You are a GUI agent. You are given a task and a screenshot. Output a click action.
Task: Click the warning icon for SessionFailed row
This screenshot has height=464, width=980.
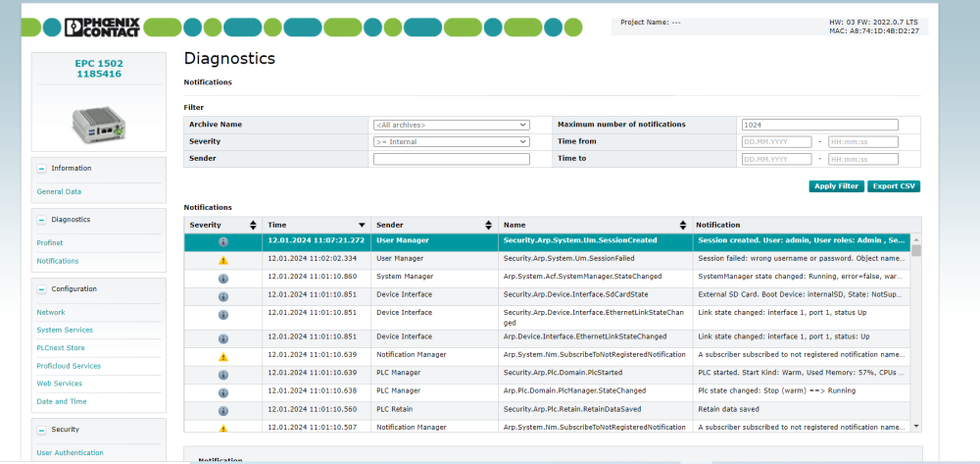223,260
